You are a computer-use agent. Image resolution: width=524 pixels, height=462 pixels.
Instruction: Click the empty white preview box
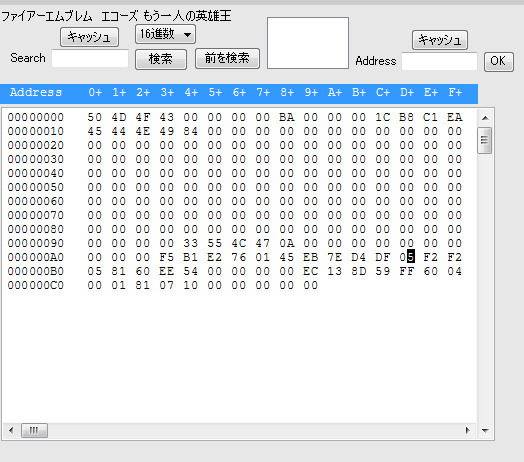click(308, 43)
